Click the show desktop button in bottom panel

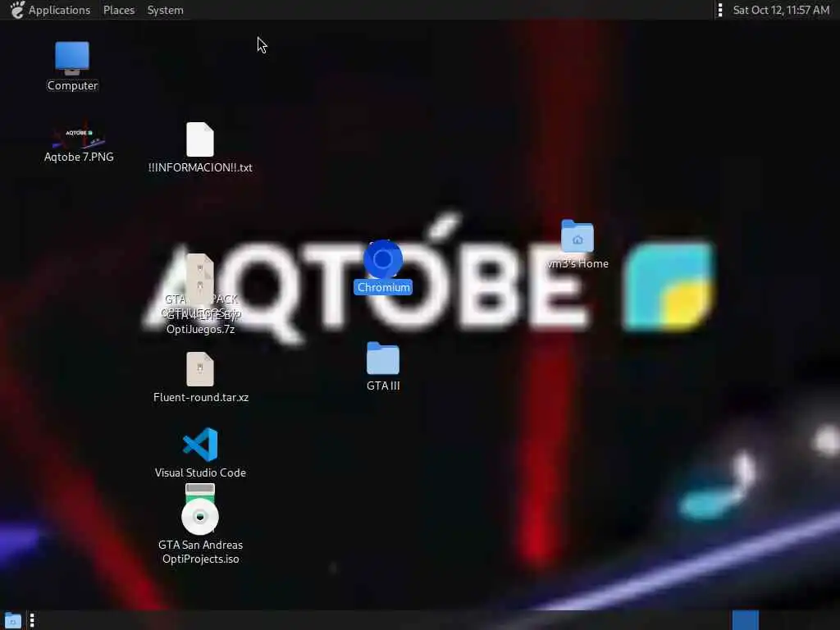coord(13,620)
